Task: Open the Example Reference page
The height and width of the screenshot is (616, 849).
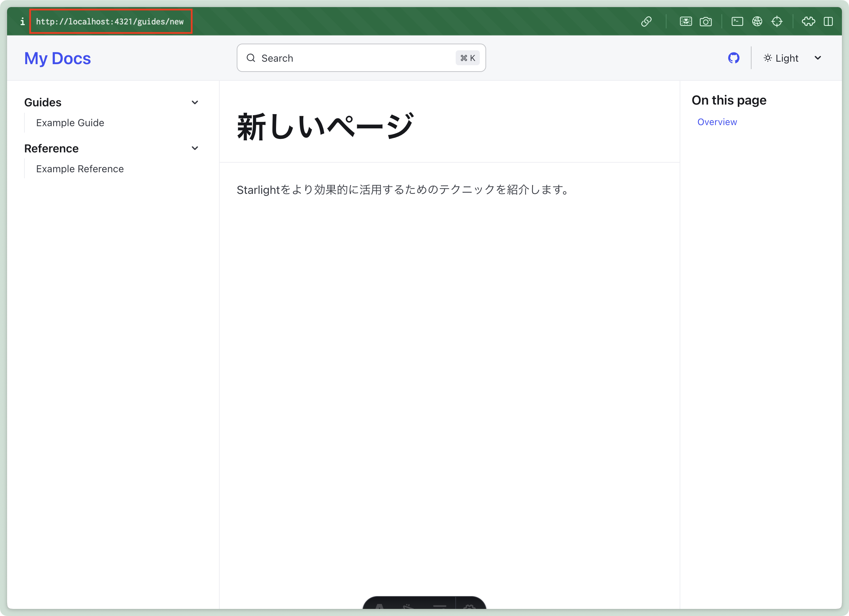Action: pos(80,169)
